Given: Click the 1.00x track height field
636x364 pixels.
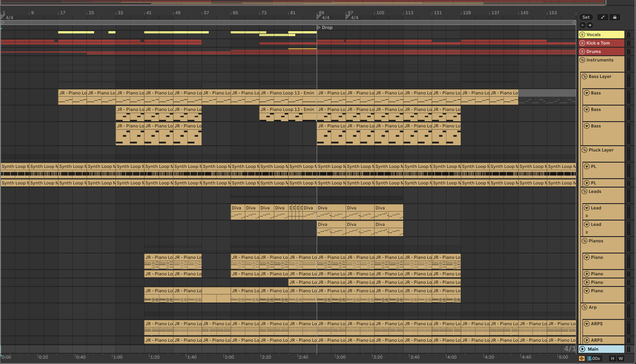Looking at the screenshot, I should pyautogui.click(x=594, y=358).
